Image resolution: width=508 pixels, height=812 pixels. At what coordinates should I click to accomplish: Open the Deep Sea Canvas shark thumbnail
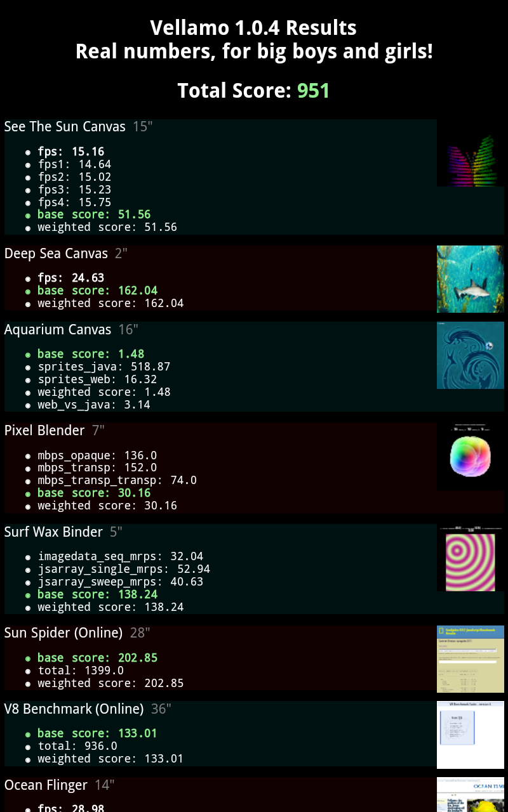click(x=471, y=279)
